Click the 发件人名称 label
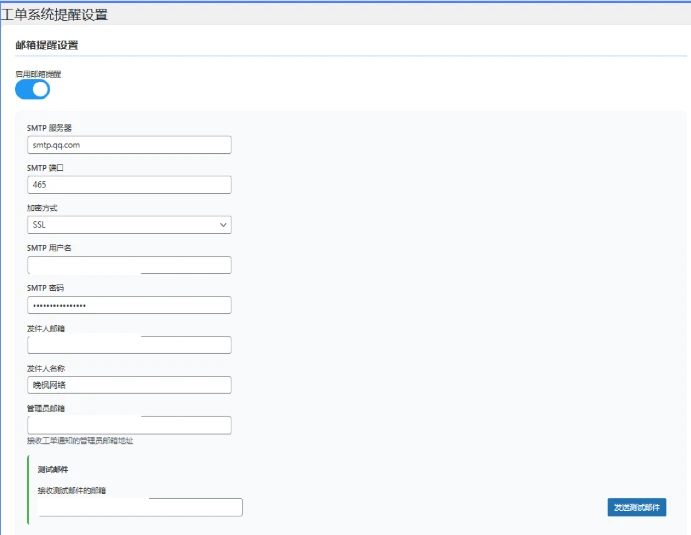 point(46,368)
